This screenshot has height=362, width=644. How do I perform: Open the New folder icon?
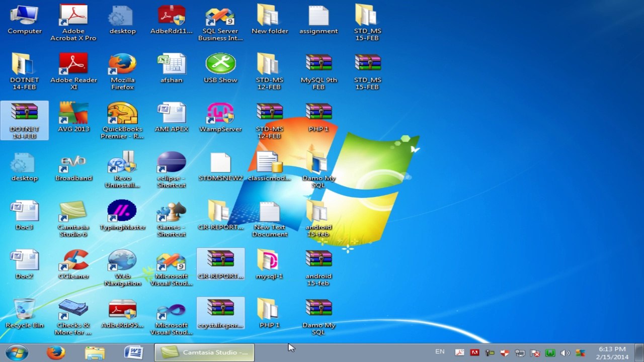pyautogui.click(x=270, y=20)
